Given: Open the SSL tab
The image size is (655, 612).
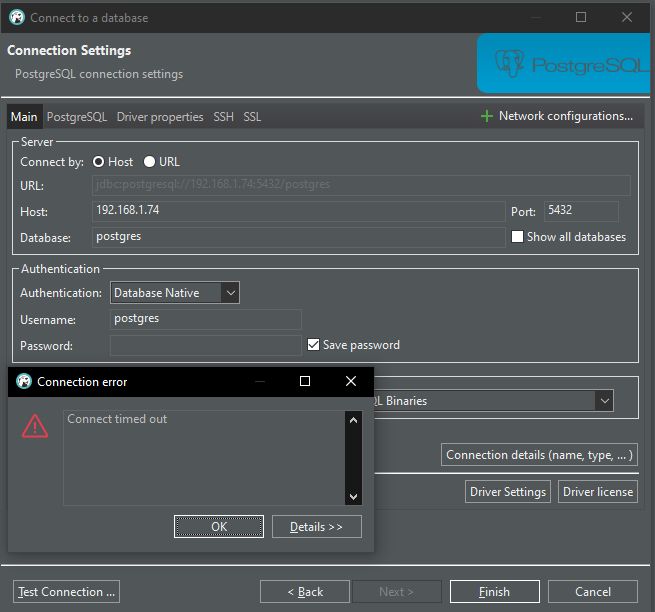Looking at the screenshot, I should click(252, 117).
